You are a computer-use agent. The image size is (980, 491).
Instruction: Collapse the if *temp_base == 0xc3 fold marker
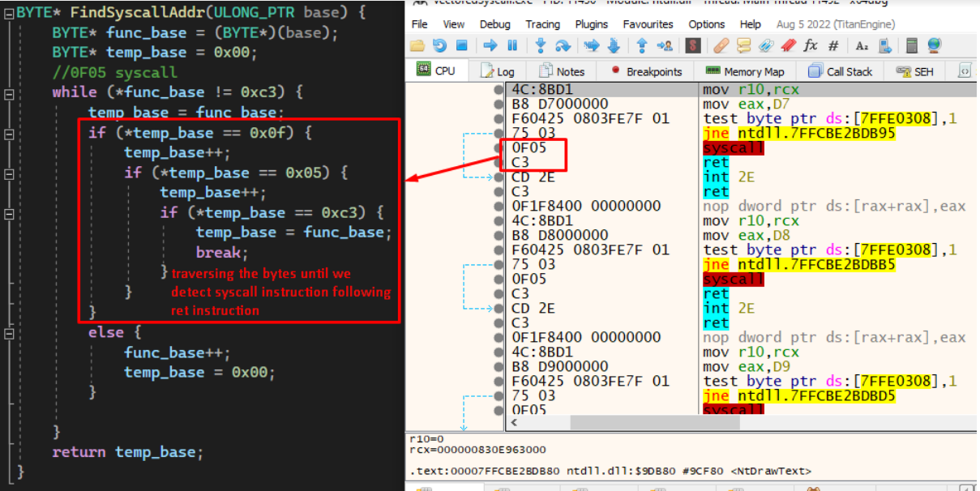[9, 213]
